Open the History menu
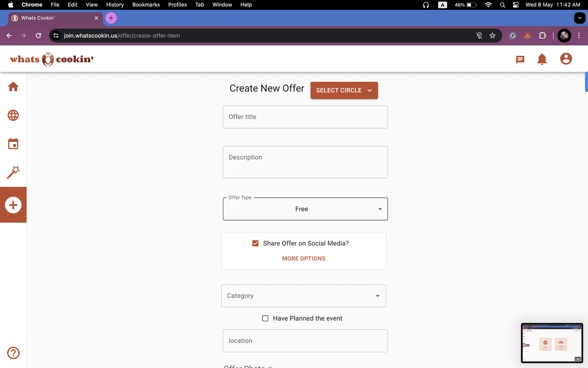Screen dimensions: 588x368 tap(115, 5)
